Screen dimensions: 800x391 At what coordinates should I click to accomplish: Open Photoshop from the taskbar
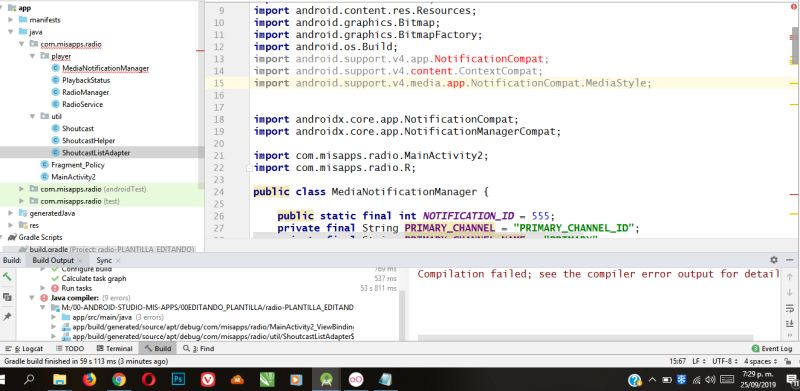(x=178, y=379)
